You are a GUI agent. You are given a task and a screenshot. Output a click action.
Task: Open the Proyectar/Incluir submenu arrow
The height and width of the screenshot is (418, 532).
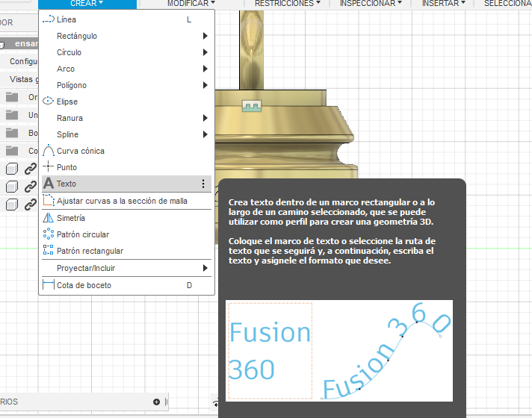click(x=205, y=268)
